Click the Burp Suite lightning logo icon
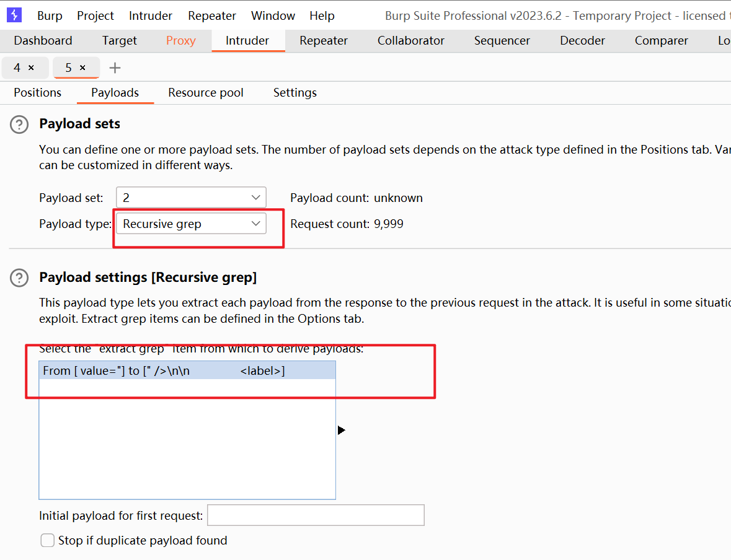 14,15
